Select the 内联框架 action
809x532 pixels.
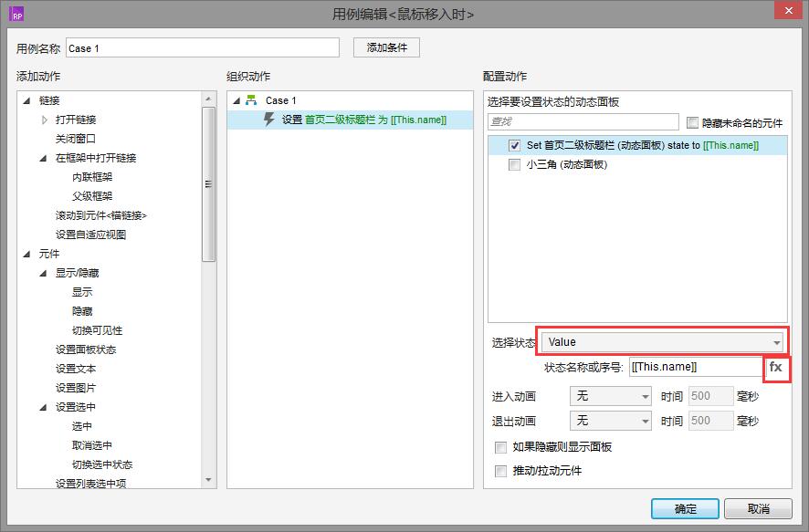coord(92,177)
